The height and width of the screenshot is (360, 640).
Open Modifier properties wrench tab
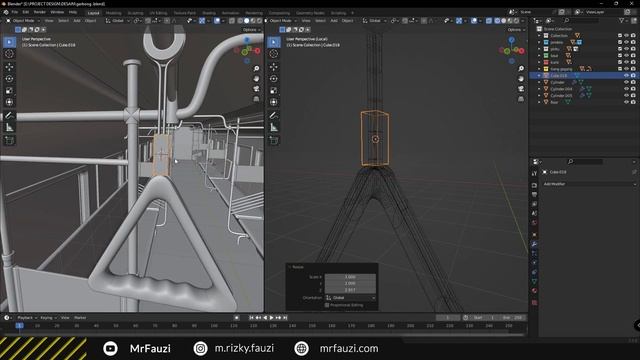534,244
